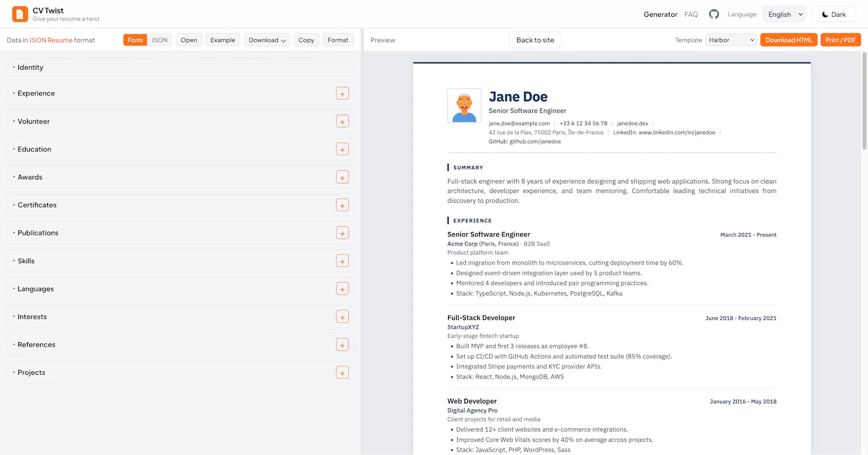Click Back to site button
The width and height of the screenshot is (868, 455).
click(535, 40)
